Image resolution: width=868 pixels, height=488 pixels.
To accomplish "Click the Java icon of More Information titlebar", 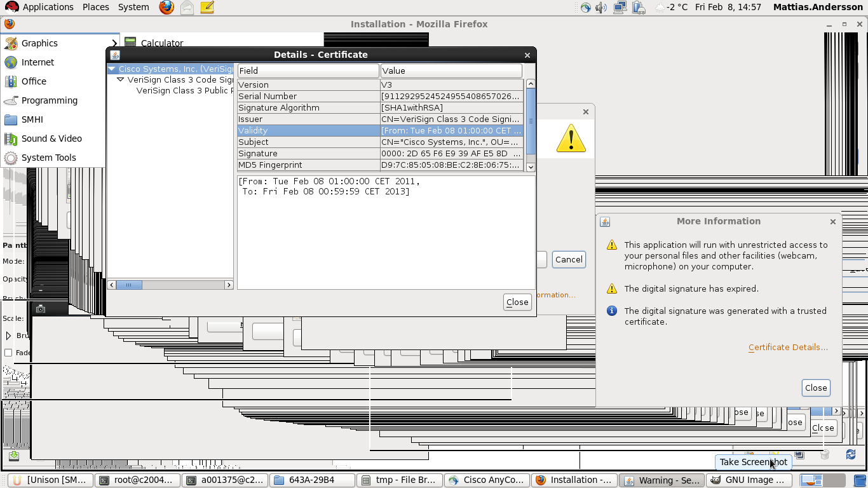I will point(605,222).
